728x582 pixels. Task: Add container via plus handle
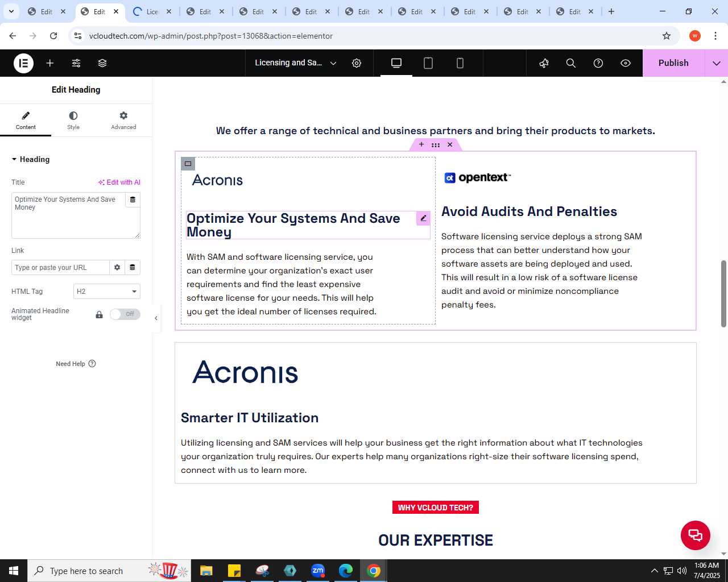coord(421,144)
